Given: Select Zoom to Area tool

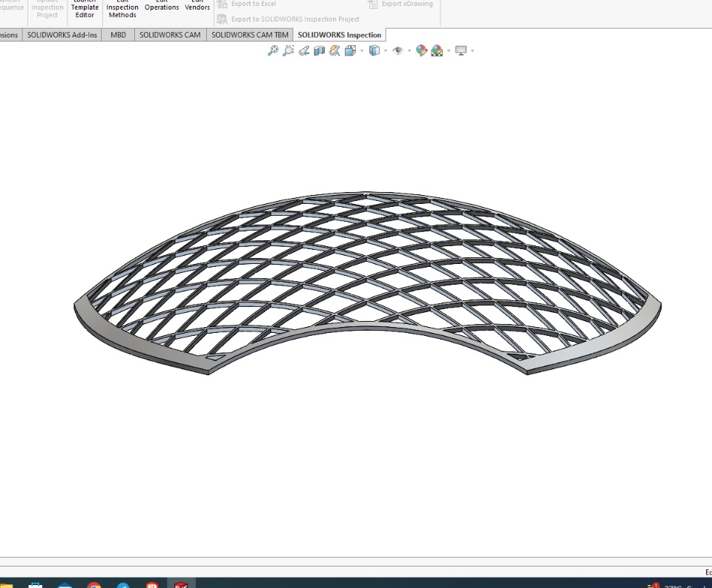Looking at the screenshot, I should click(x=288, y=50).
